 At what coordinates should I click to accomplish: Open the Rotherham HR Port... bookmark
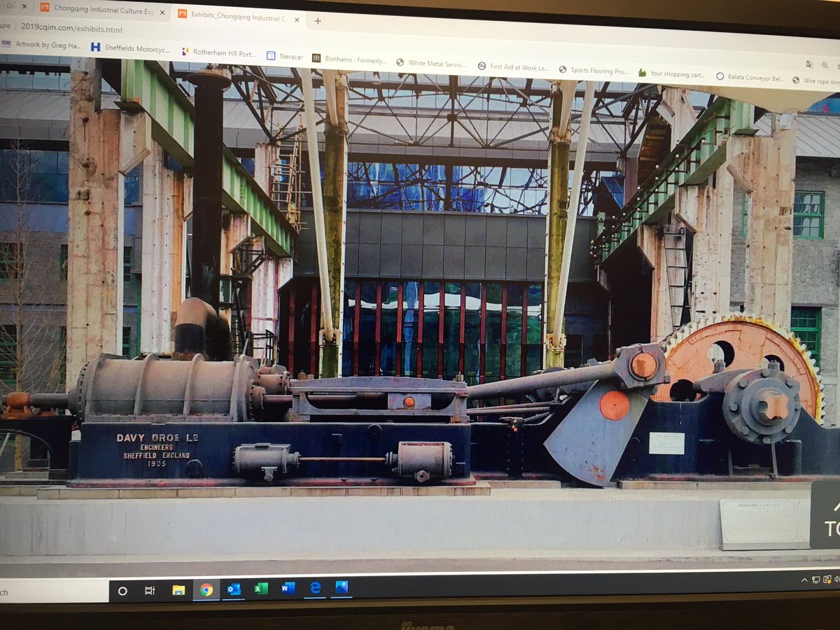click(218, 52)
